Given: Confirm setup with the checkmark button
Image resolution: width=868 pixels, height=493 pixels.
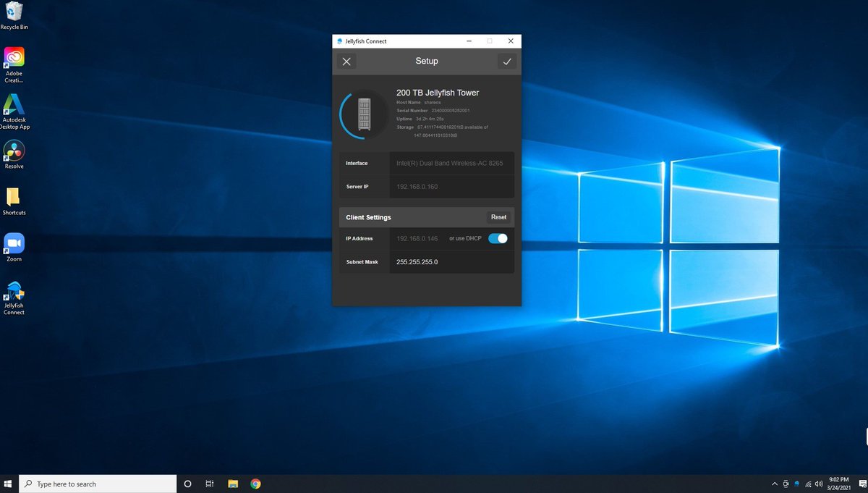Looking at the screenshot, I should pos(507,62).
